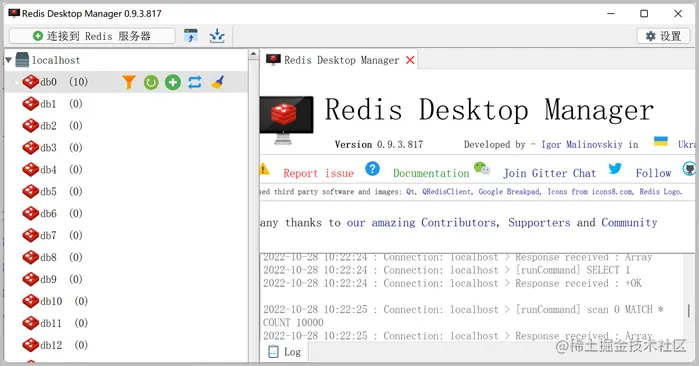
Task: Reload db0 keys with green refresh icon
Action: (x=151, y=82)
